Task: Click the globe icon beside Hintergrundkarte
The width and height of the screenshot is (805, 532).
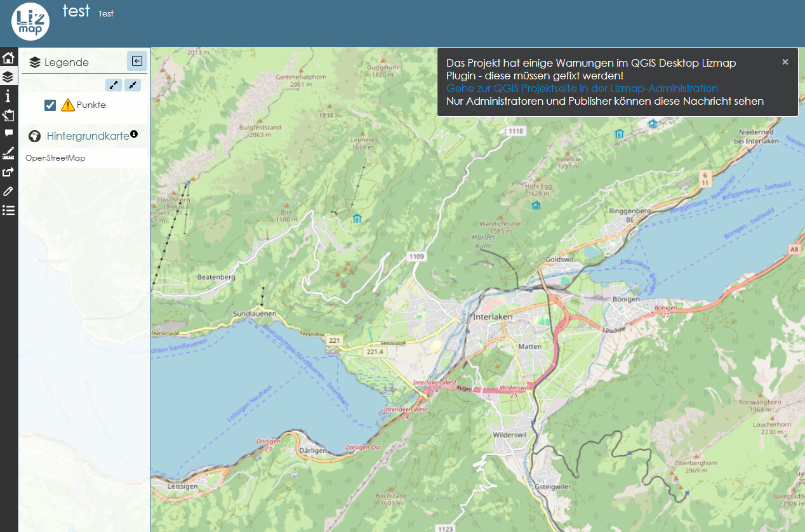Action: [x=35, y=136]
